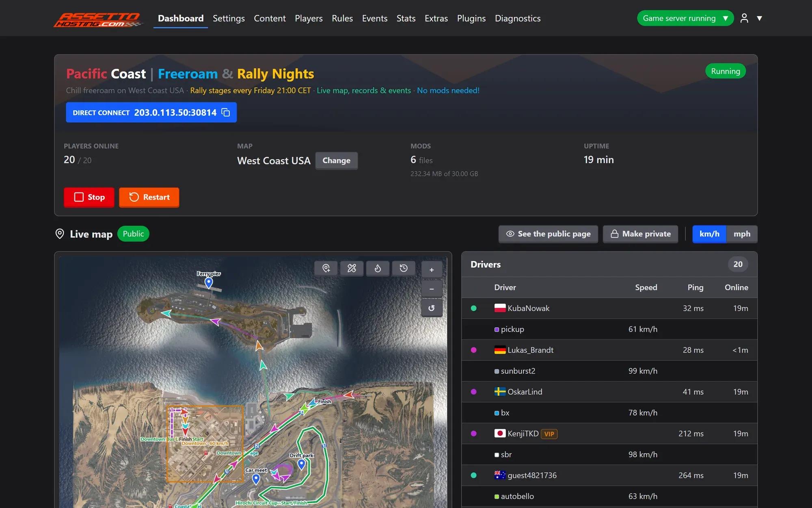Screen dimensions: 812x508
Task: Open the Plugins tab
Action: click(x=471, y=18)
